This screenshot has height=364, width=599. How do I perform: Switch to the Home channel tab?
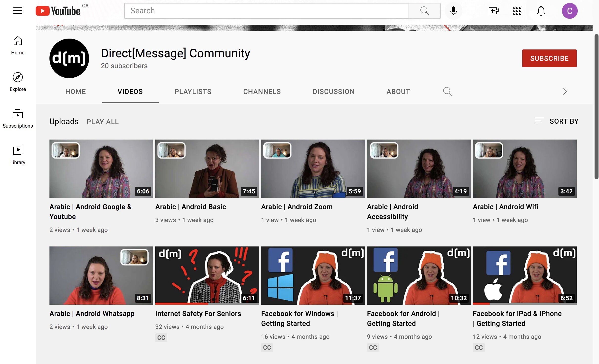[x=75, y=91]
